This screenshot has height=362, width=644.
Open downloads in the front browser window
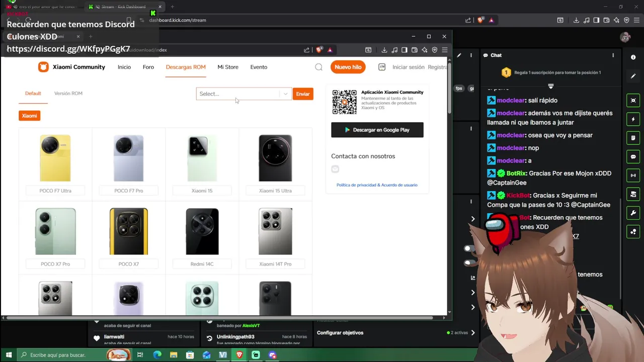click(x=384, y=50)
